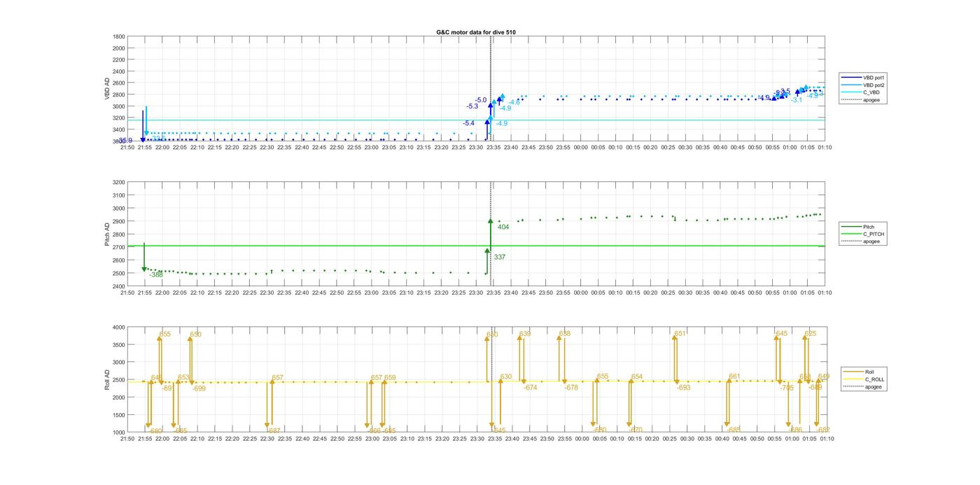Click the '654' roll move label

[637, 377]
